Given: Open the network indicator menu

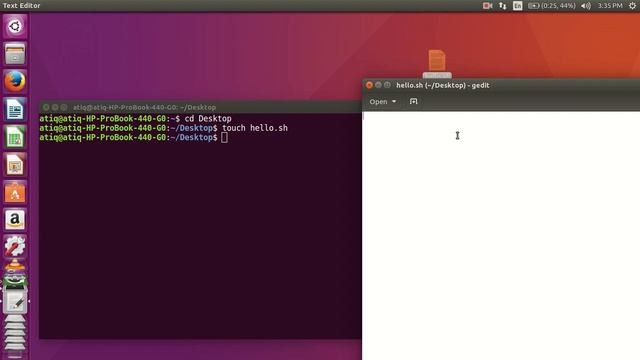Looking at the screenshot, I should click(502, 6).
